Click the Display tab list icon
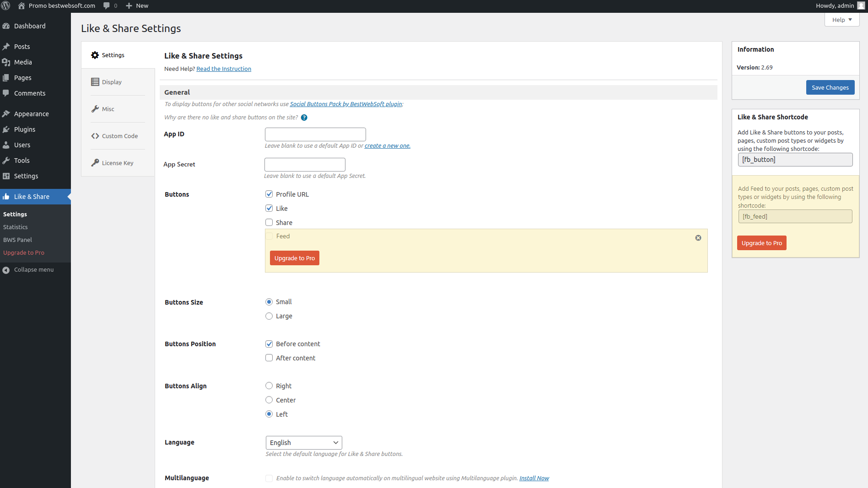868x488 pixels. pos(95,82)
